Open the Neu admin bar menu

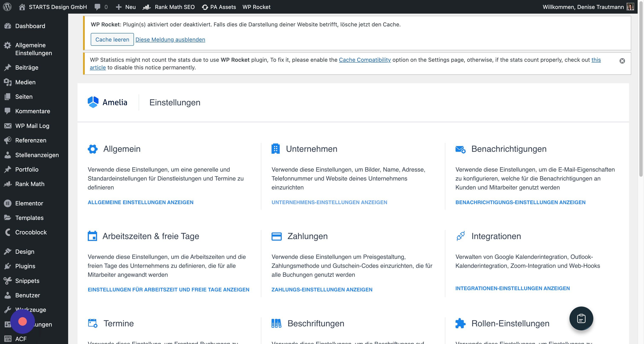[126, 7]
